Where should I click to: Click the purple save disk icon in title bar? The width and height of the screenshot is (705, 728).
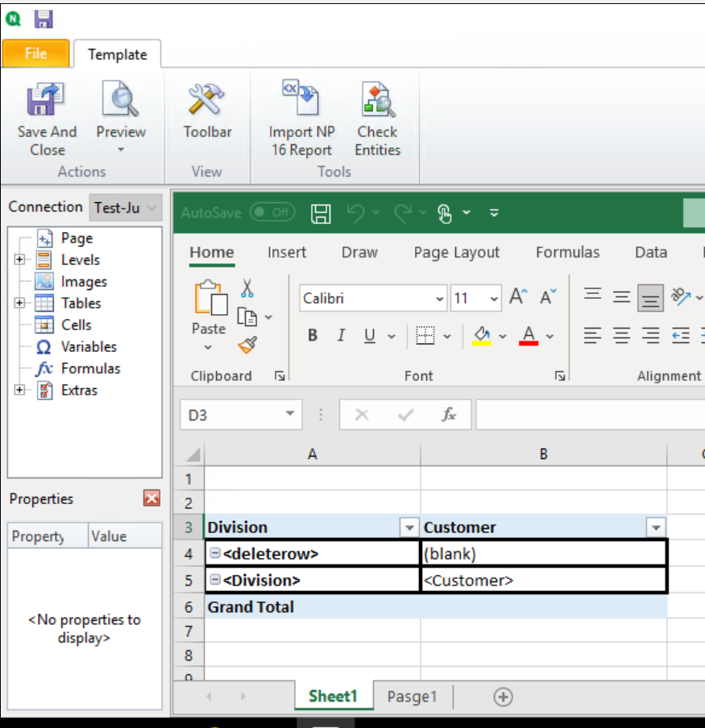[x=44, y=19]
